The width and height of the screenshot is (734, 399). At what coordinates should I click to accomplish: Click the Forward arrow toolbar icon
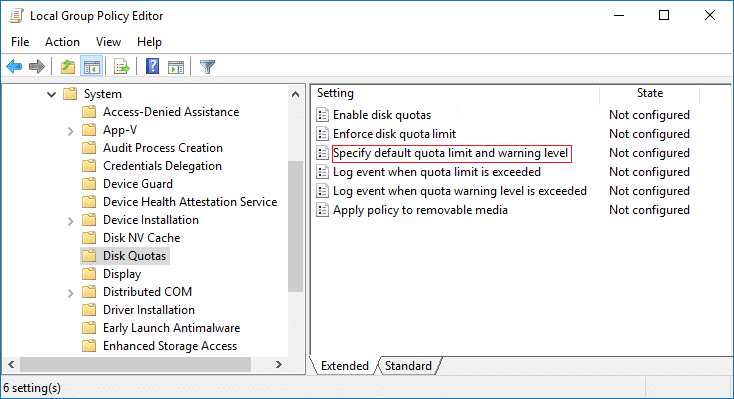pyautogui.click(x=37, y=66)
